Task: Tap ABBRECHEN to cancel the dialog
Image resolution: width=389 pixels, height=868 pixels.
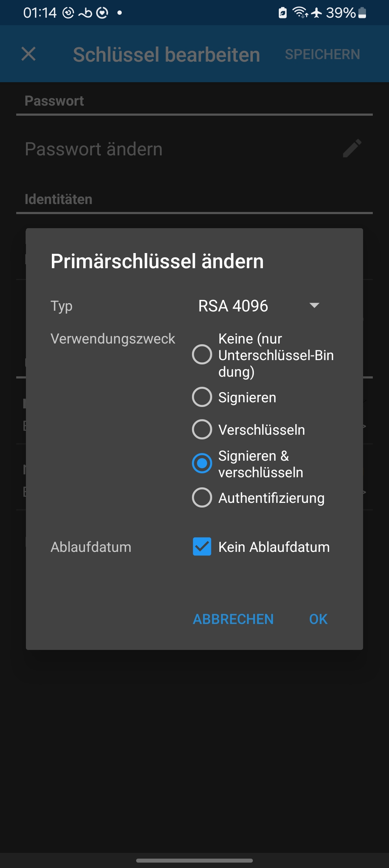Action: point(233,619)
